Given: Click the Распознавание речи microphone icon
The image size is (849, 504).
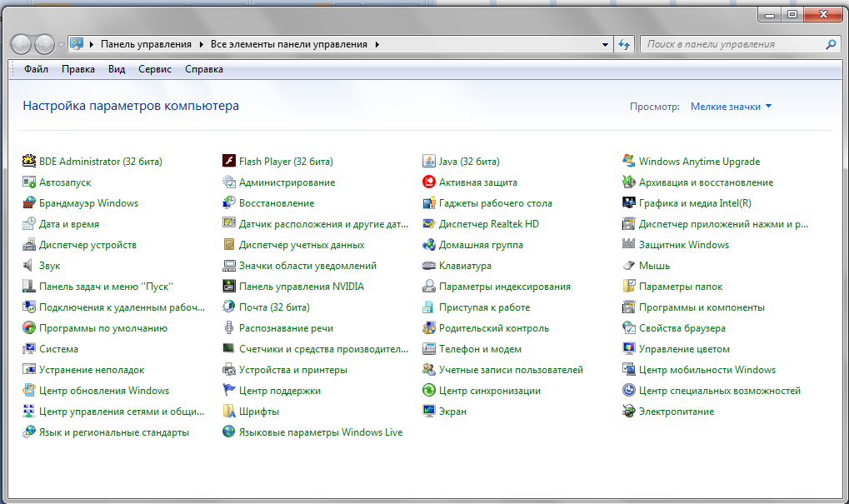Looking at the screenshot, I should 229,327.
